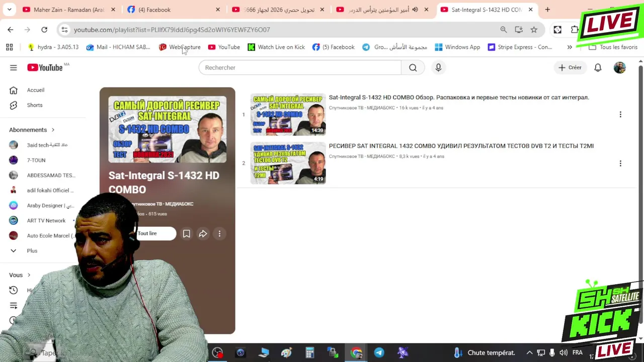Click inside Rechercher search field
This screenshot has width=644, height=362.
click(x=300, y=67)
